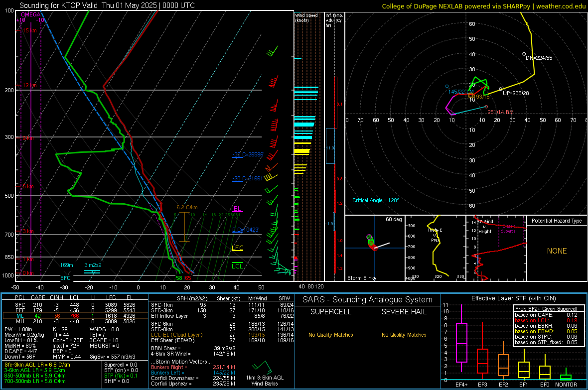The height and width of the screenshot is (390, 588).
Task: Click the "Theta-E v. Pres" inset label
Action: (x=435, y=235)
